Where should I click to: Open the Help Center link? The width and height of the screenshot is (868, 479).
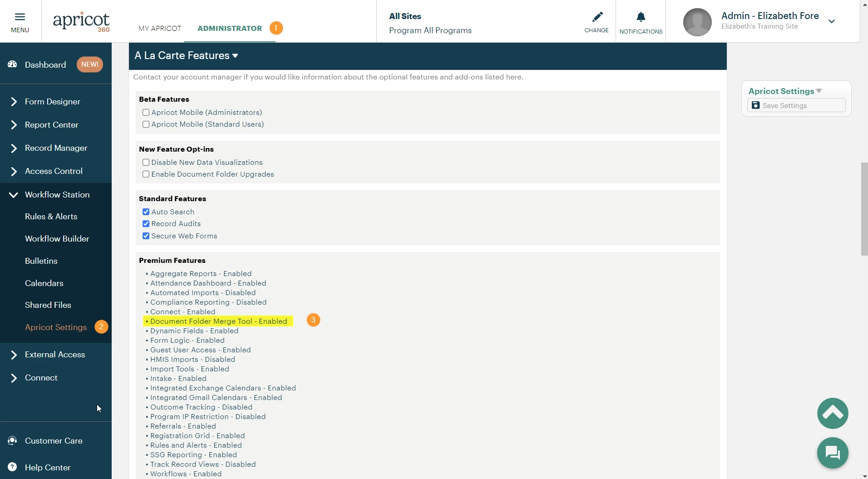point(48,468)
